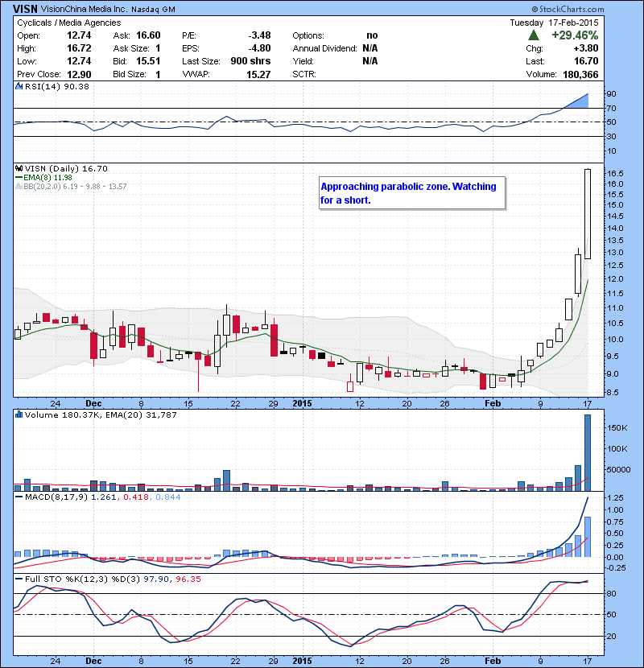The image size is (644, 668).
Task: Click the Volume 180.37K, EMA(20) label
Action: pos(101,414)
